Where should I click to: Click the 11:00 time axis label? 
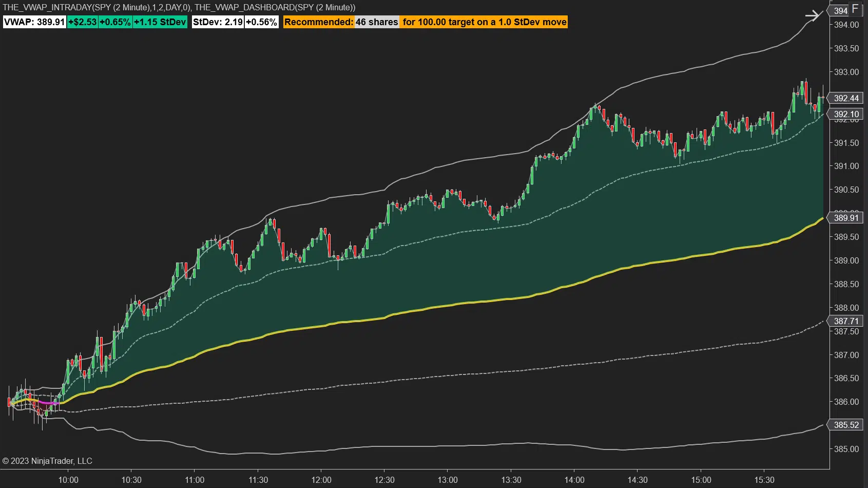195,480
